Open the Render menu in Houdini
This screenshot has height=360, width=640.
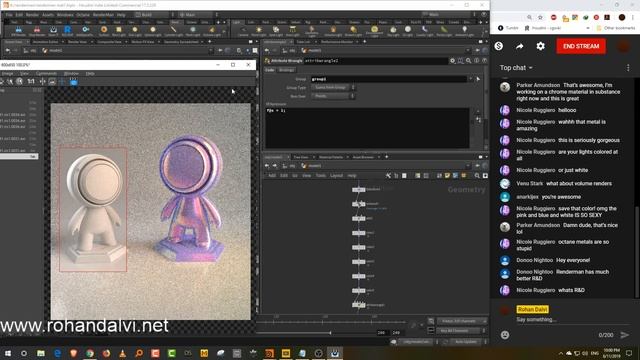(32, 15)
